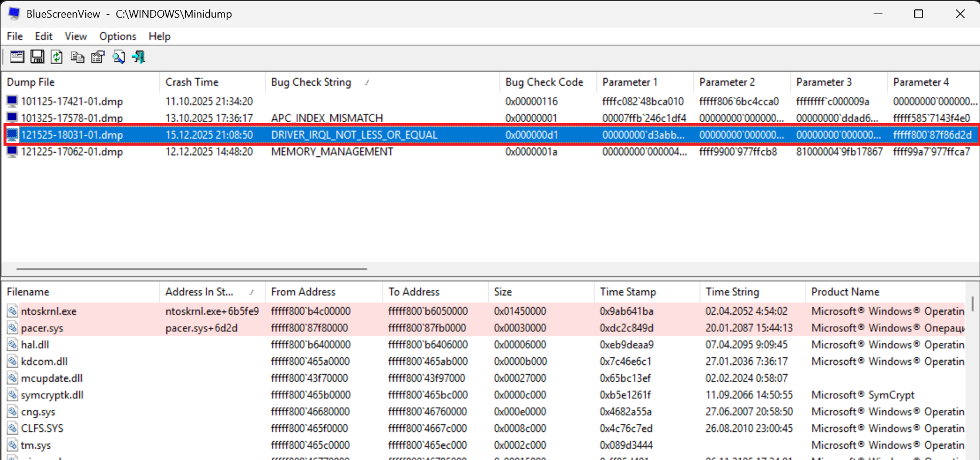980x460 pixels.
Task: Open Advanced Options from the toolbar
Action: click(17, 57)
